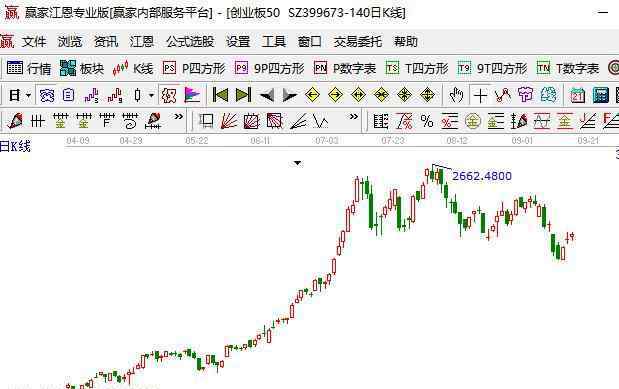Click the clipboard document icon
This screenshot has width=619, height=389.
point(68,95)
